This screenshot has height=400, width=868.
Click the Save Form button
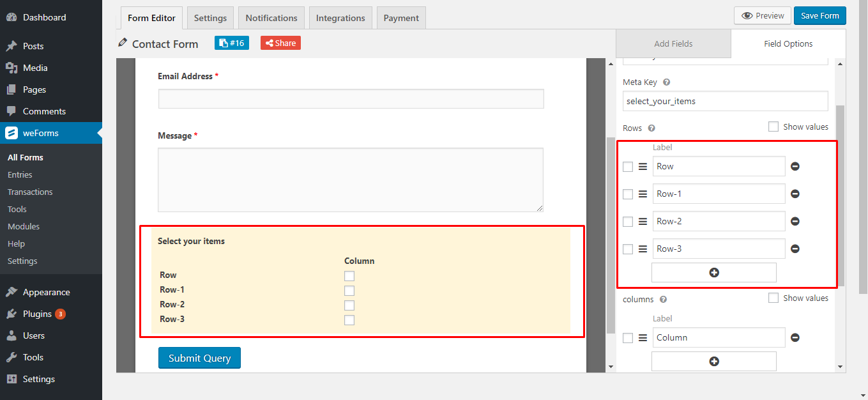[x=819, y=15]
